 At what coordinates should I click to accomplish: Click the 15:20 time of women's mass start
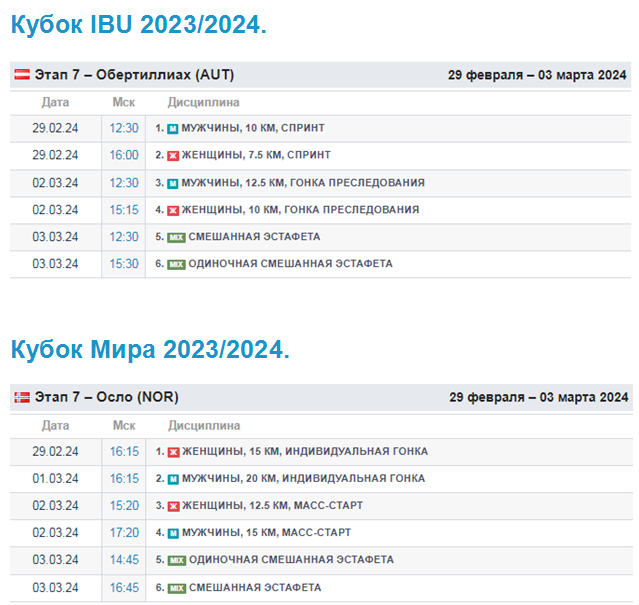[124, 506]
